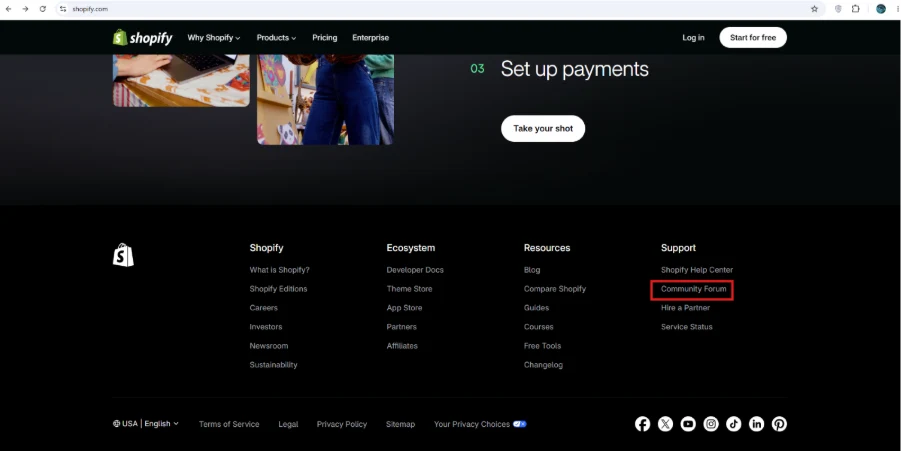The width and height of the screenshot is (901, 451).
Task: Open the App Store footer link
Action: click(x=404, y=308)
